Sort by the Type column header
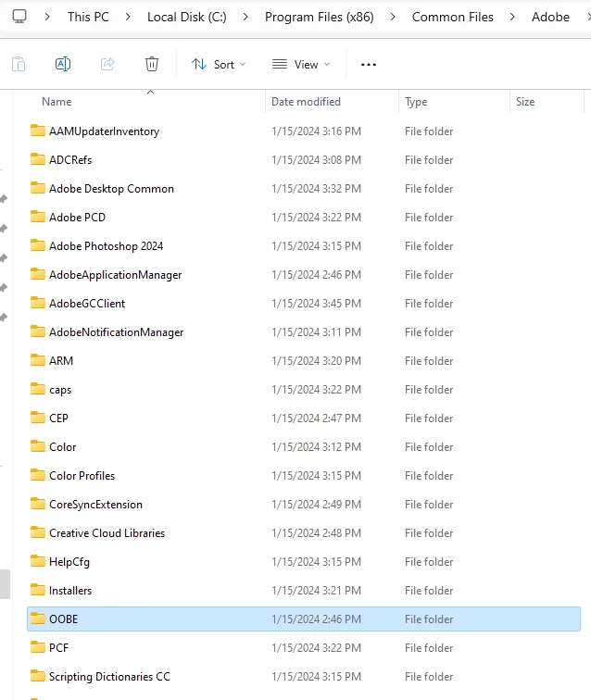Screen dimensions: 591x700 [416, 102]
